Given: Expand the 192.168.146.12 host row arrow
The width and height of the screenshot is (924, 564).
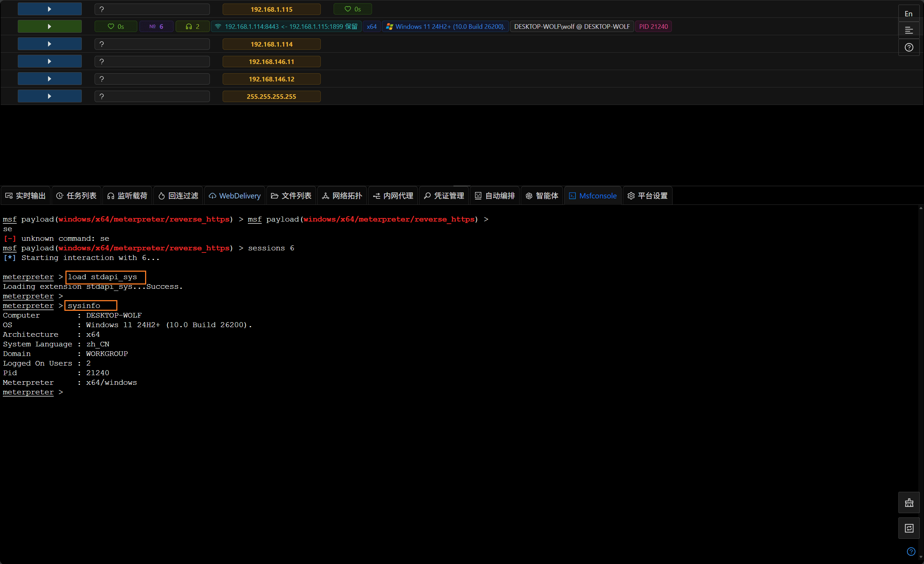Looking at the screenshot, I should click(x=49, y=79).
